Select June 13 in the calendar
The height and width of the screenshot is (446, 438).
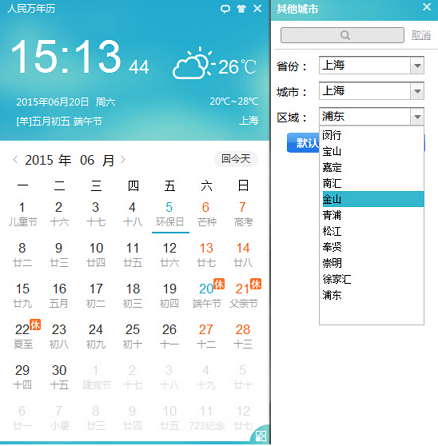(x=206, y=255)
